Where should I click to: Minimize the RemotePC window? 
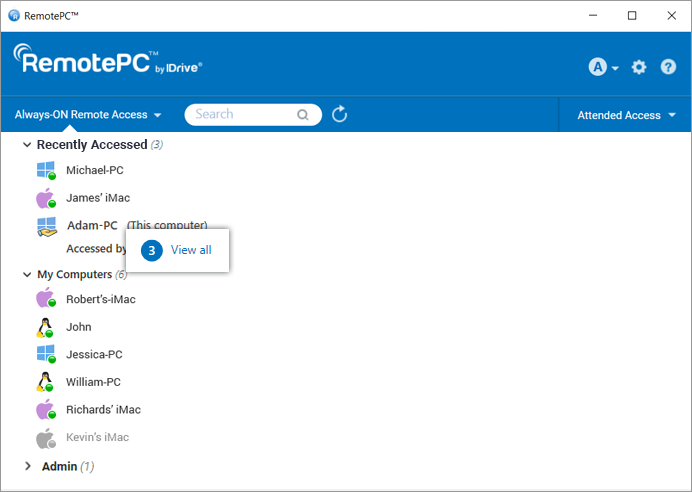point(593,16)
